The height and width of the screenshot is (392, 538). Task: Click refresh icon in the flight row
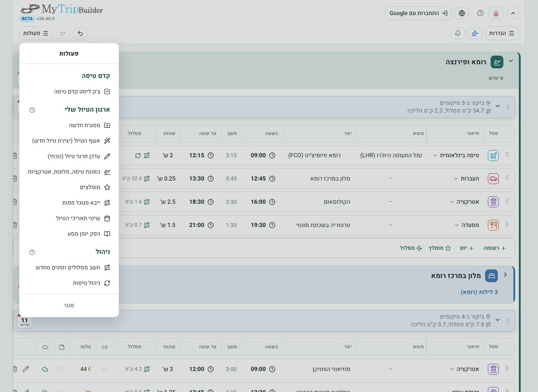click(x=138, y=156)
